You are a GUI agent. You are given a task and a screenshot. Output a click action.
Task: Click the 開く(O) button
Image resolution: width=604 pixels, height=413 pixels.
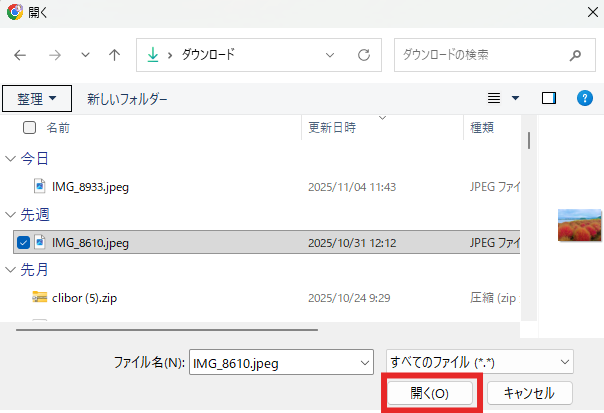(430, 393)
